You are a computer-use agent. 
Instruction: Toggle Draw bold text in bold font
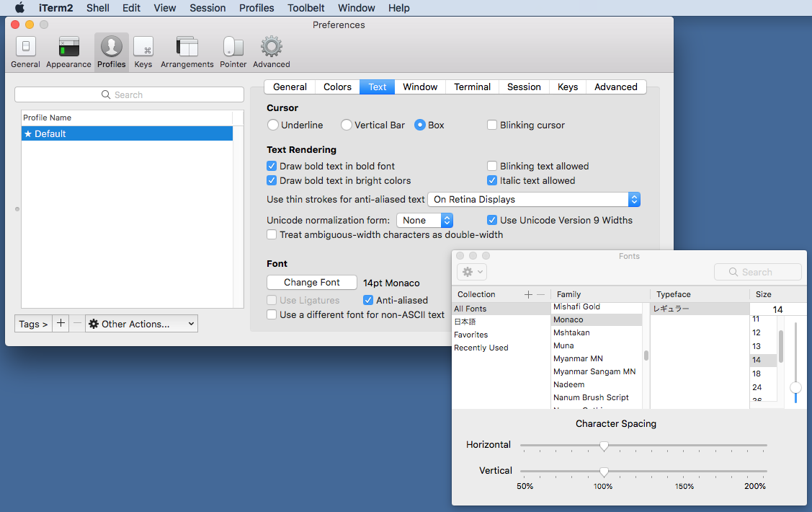tap(272, 166)
